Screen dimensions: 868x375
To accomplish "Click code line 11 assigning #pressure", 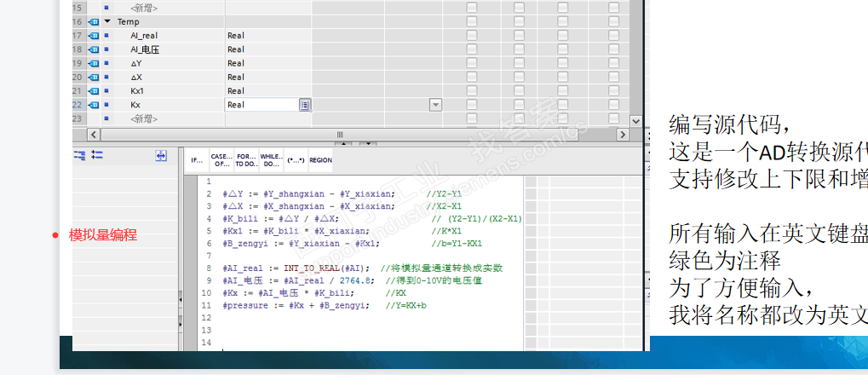I will 296,305.
